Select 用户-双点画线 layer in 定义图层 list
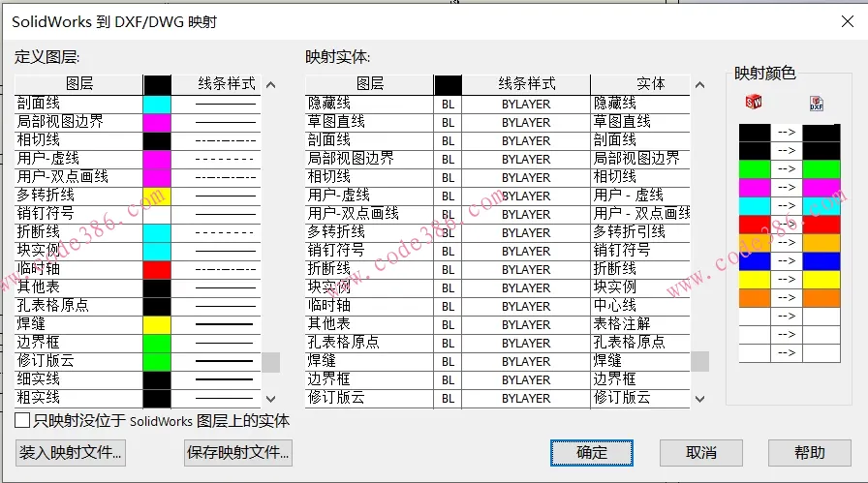 (x=78, y=177)
